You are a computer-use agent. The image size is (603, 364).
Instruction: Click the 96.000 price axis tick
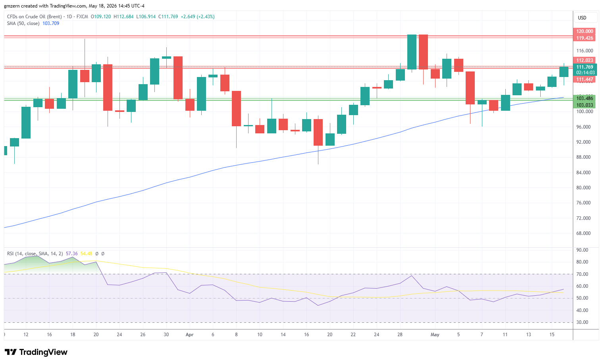click(584, 127)
